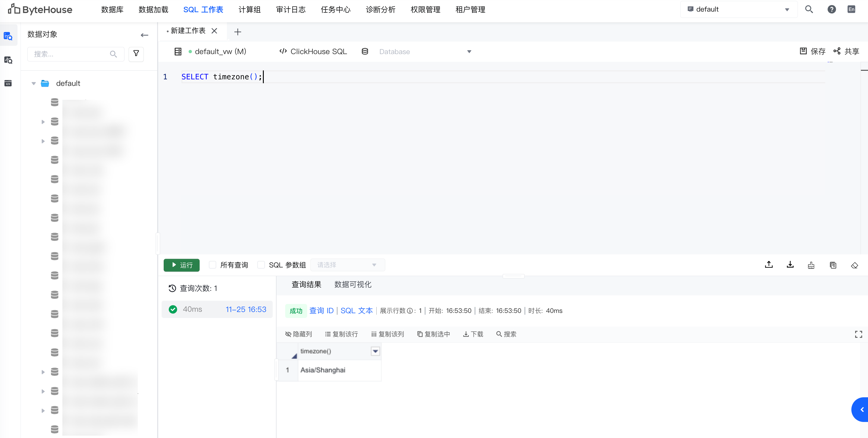Click the download icon in the run toolbar
Viewport: 868px width, 438px height.
[x=790, y=265]
